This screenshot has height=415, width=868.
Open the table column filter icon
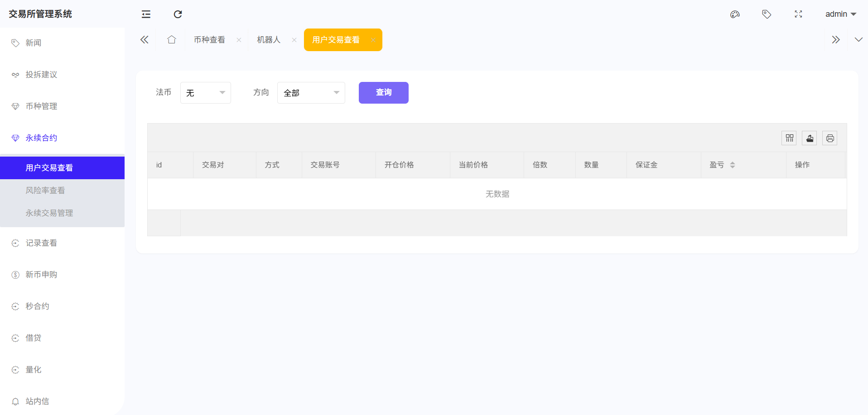tap(789, 138)
